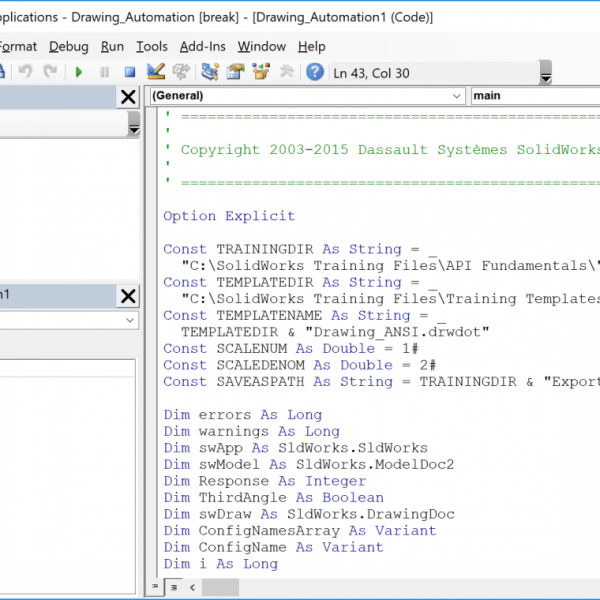Click 'Dim ThirdAngle As Boolean' line
600x600 pixels.
pyautogui.click(x=274, y=497)
